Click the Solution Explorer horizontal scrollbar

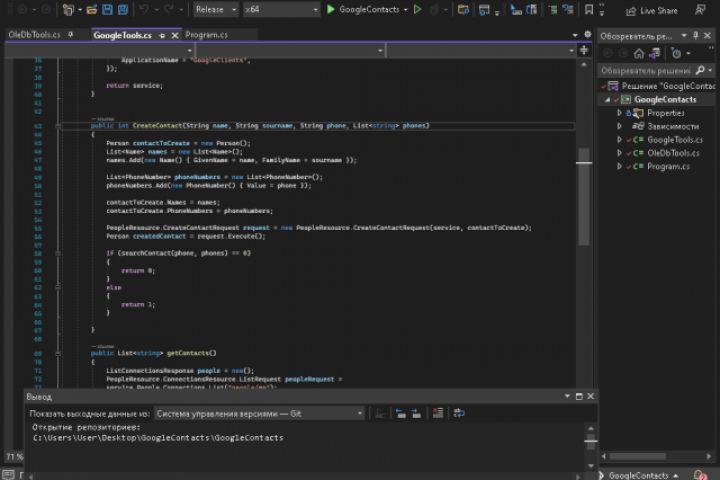click(638, 456)
